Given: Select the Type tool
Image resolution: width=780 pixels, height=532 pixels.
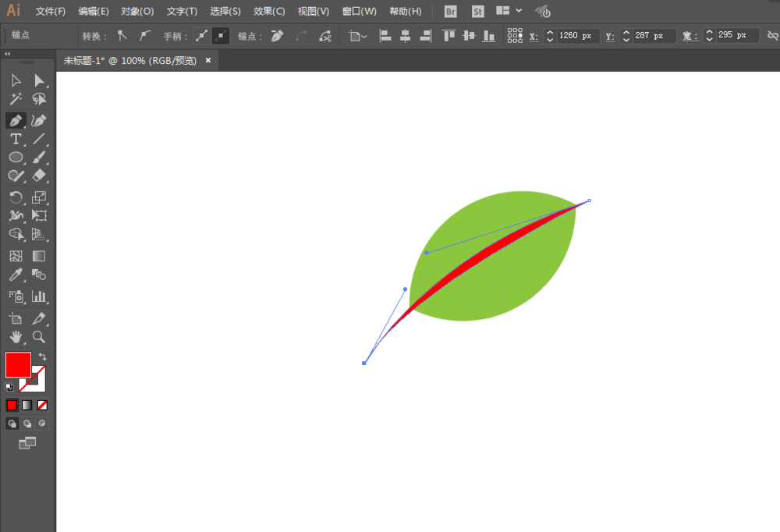Looking at the screenshot, I should pyautogui.click(x=16, y=139).
